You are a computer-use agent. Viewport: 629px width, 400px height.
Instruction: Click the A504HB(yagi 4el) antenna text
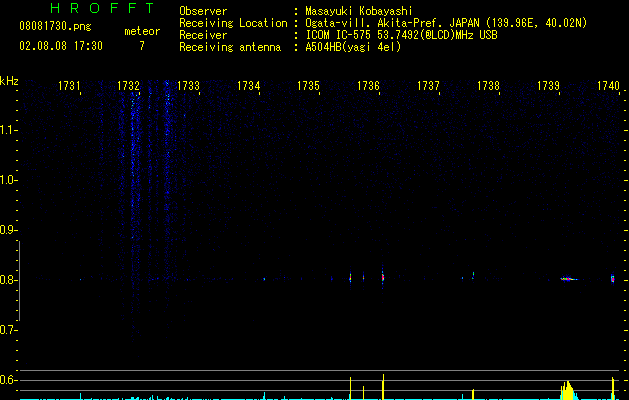[x=353, y=47]
